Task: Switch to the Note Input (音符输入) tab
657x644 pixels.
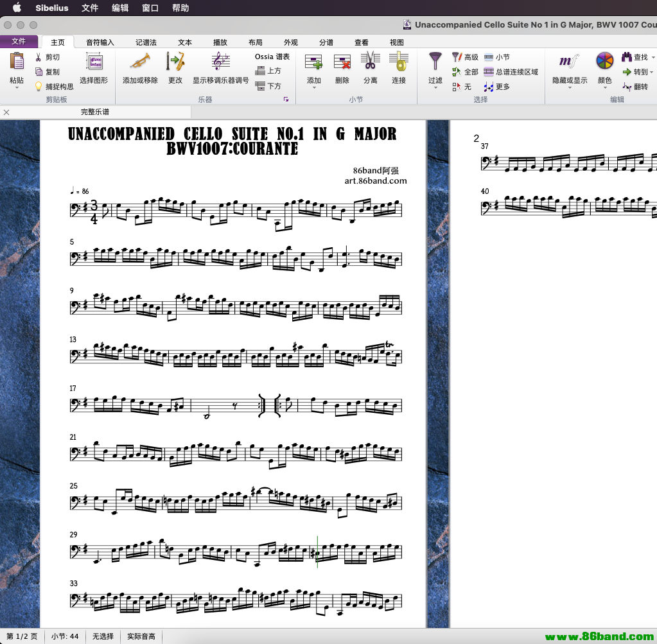Action: (100, 42)
